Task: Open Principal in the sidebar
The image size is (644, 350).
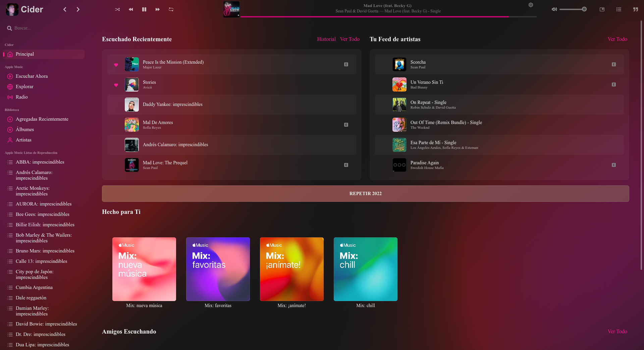Action: [44, 54]
